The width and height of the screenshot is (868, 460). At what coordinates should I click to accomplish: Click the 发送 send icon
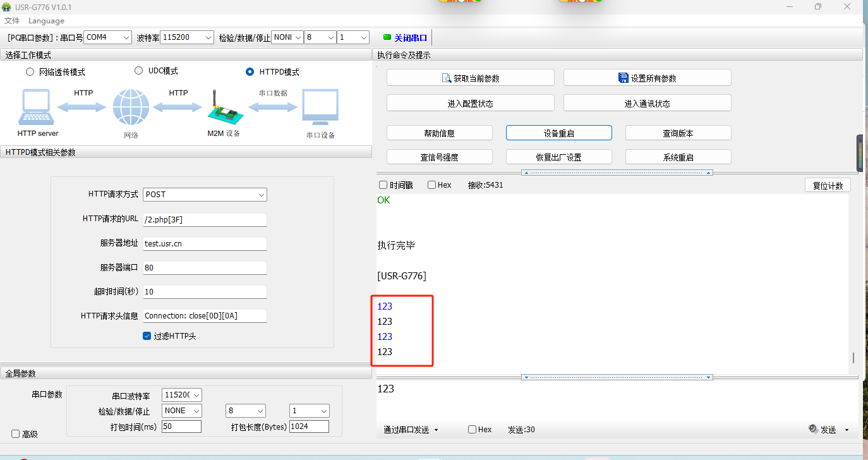pos(813,429)
